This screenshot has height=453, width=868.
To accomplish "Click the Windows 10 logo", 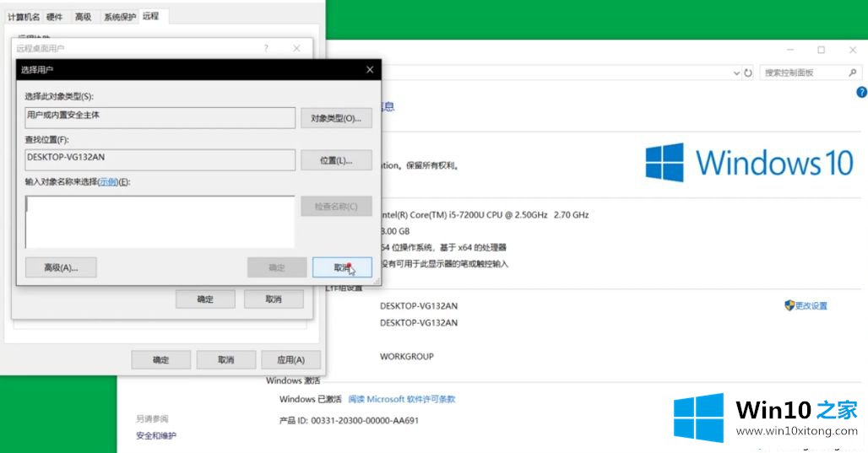I will point(750,163).
